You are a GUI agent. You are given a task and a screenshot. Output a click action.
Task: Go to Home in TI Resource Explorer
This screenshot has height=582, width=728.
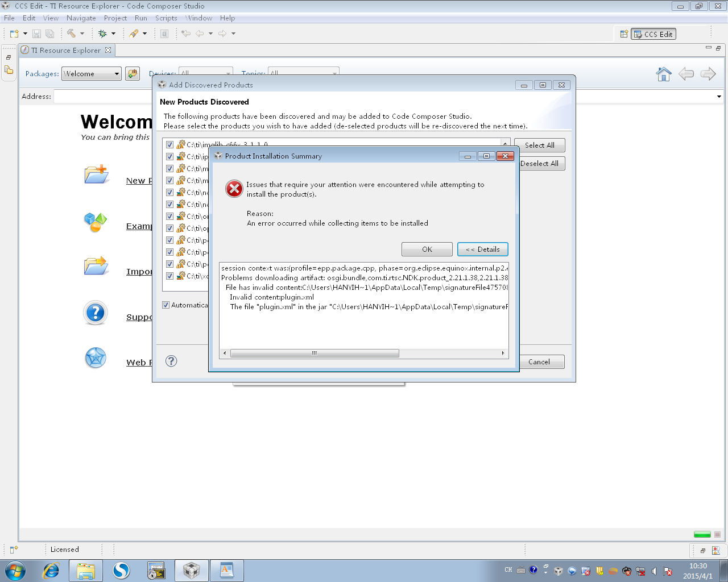(664, 74)
